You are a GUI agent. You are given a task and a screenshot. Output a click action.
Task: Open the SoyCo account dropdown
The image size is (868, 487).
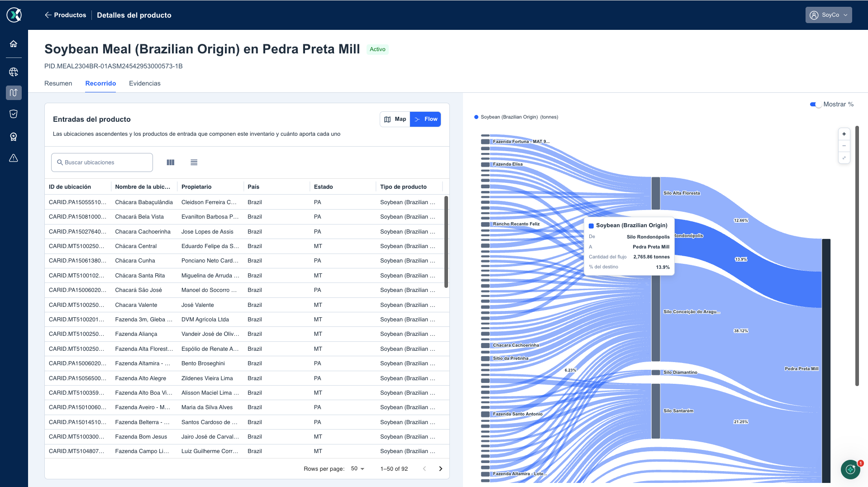(829, 15)
